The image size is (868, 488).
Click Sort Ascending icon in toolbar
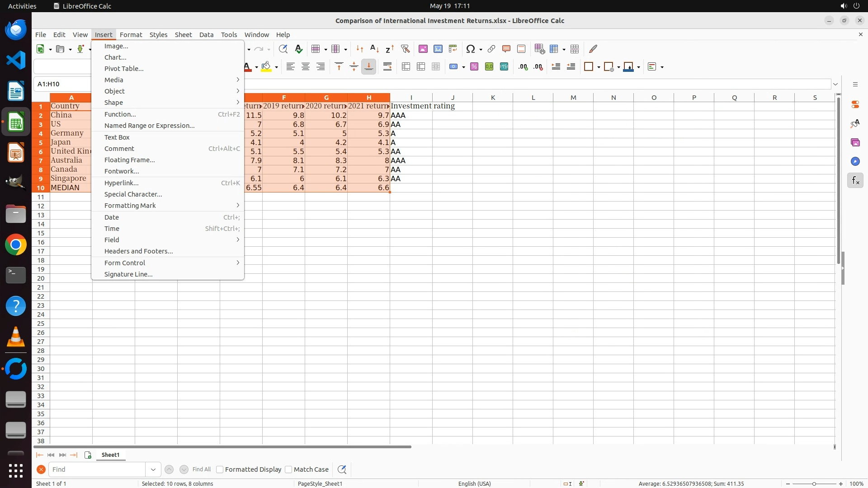pos(374,49)
